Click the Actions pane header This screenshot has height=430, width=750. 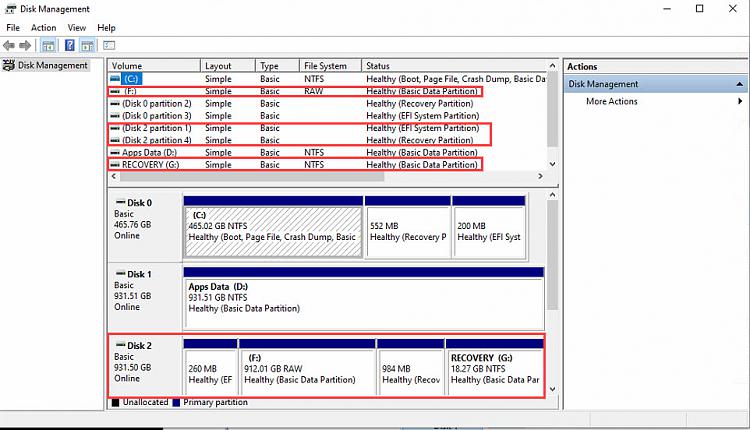click(x=655, y=66)
